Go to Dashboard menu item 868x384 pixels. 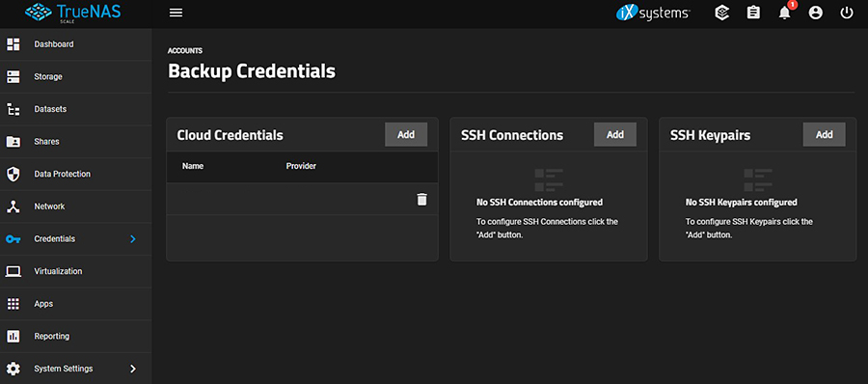point(54,43)
